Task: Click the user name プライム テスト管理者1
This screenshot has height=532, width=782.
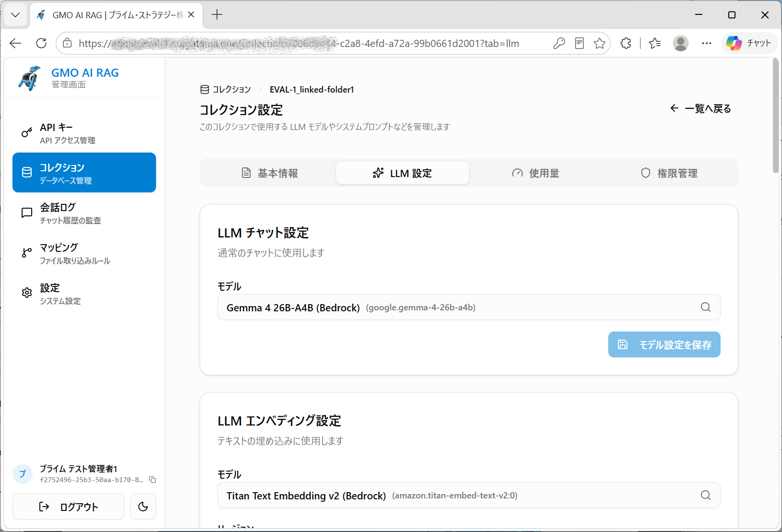Action: 78,469
